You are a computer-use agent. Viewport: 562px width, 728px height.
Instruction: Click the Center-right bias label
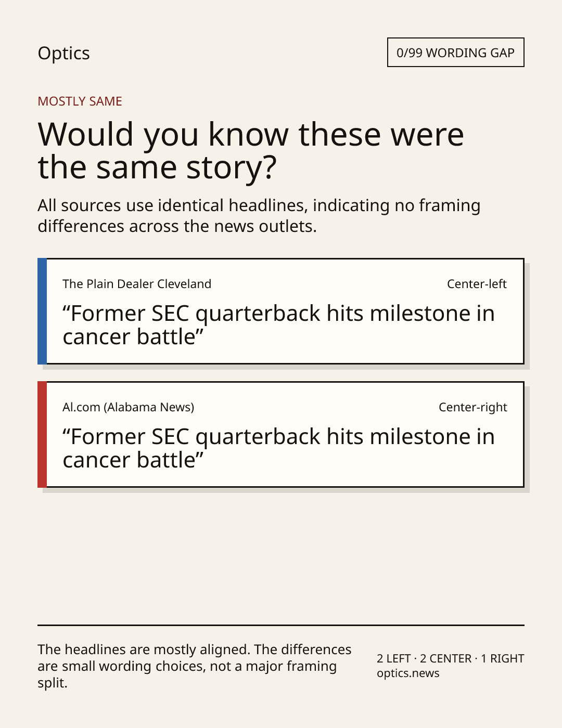[472, 407]
